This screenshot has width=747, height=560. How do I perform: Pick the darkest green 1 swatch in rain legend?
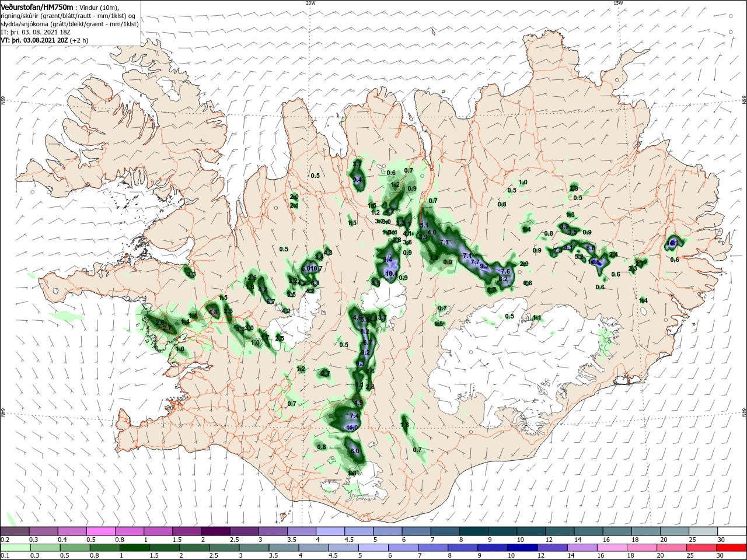point(134,548)
